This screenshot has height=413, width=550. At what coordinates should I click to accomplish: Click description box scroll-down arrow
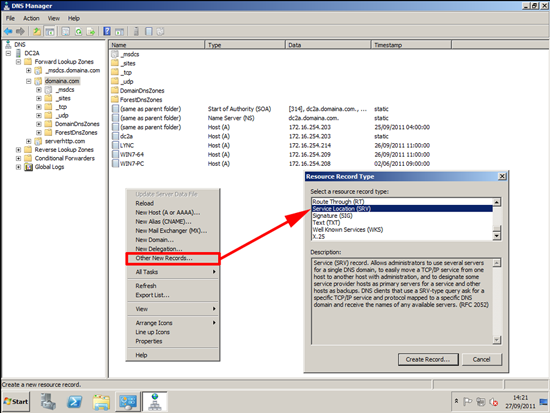coord(497,340)
